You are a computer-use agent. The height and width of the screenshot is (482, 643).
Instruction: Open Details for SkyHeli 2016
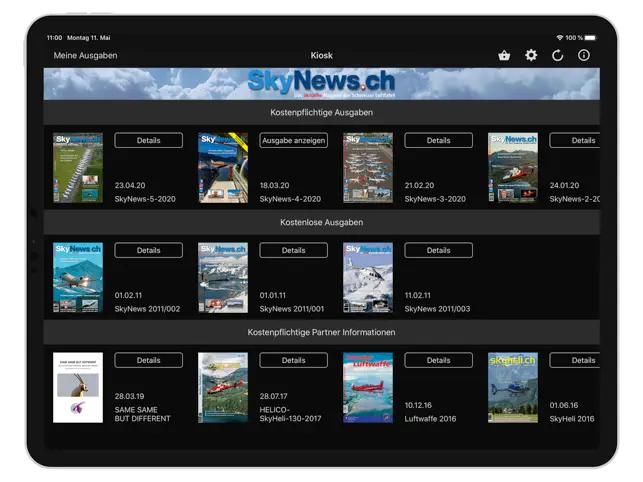tap(575, 360)
